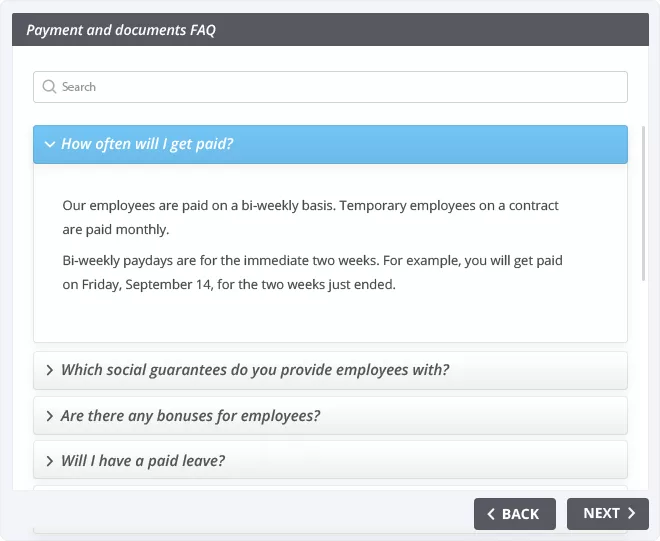This screenshot has width=660, height=541.
Task: Collapse the 'How often will I get paid?' section
Action: (x=330, y=144)
